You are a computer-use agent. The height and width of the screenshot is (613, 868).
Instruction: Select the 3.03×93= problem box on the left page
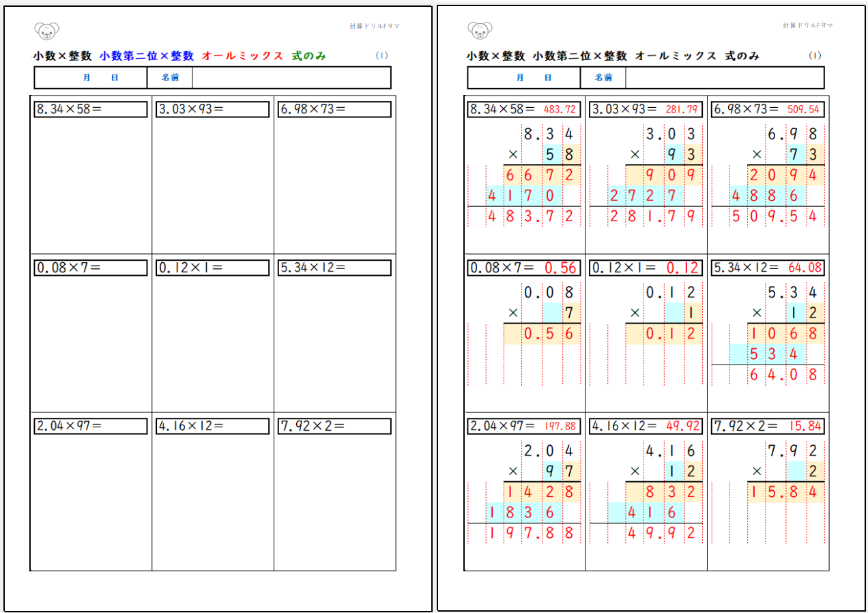[x=212, y=109]
